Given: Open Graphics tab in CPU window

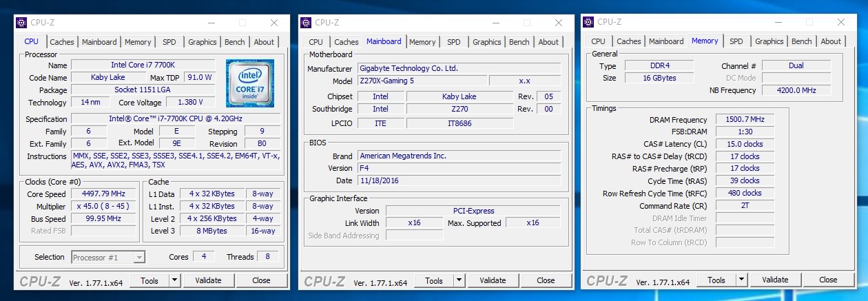Looking at the screenshot, I should (x=203, y=42).
